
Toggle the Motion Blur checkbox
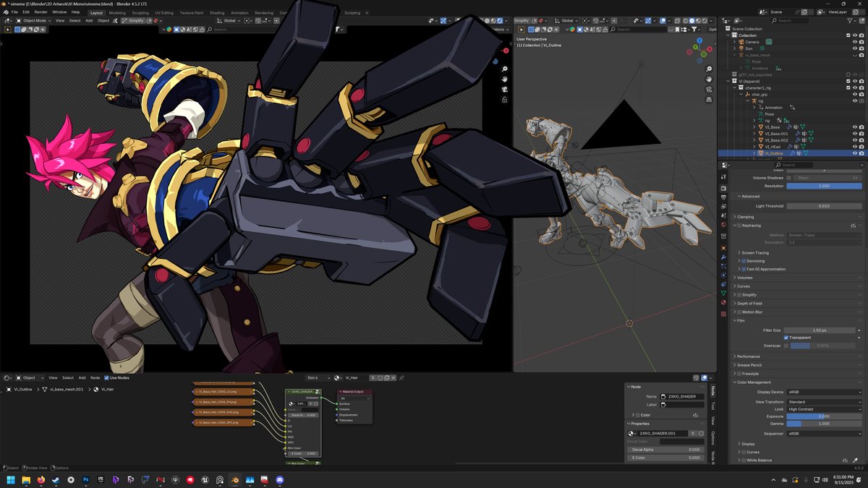coord(739,312)
